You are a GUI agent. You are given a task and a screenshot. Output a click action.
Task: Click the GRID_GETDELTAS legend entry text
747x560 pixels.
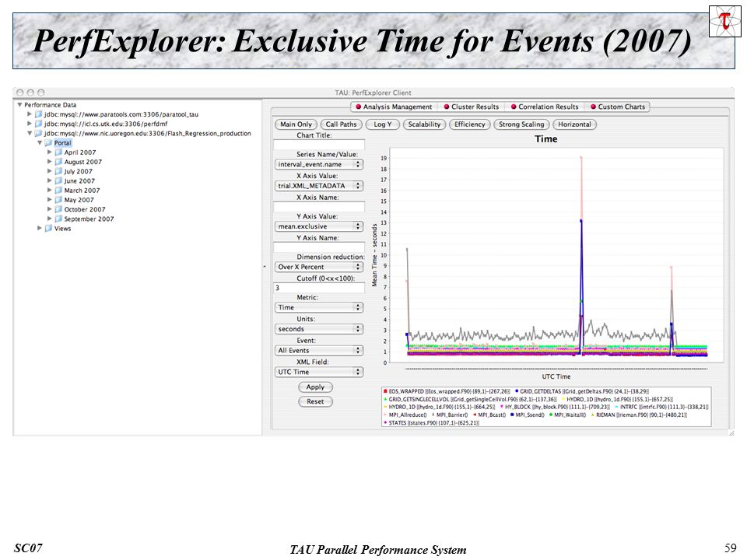pyautogui.click(x=584, y=391)
